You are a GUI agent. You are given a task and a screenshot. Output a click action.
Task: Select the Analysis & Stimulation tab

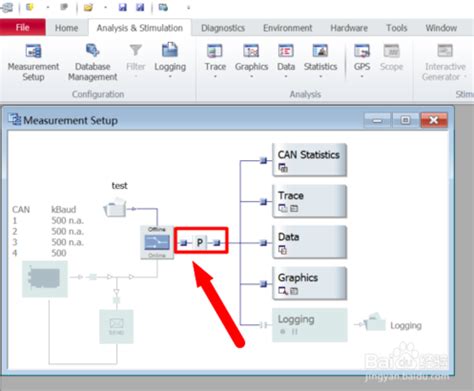click(x=140, y=28)
